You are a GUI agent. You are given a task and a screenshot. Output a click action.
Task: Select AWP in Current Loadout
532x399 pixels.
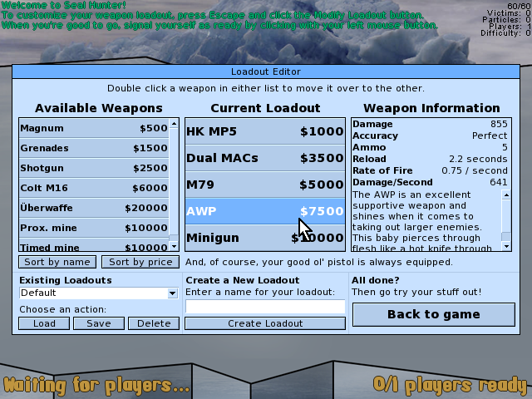tap(265, 211)
